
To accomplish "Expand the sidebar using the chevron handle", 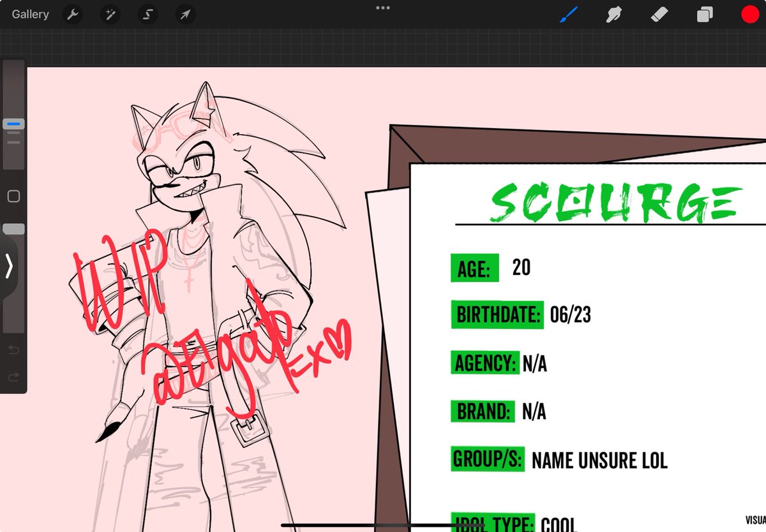I will (x=8, y=266).
